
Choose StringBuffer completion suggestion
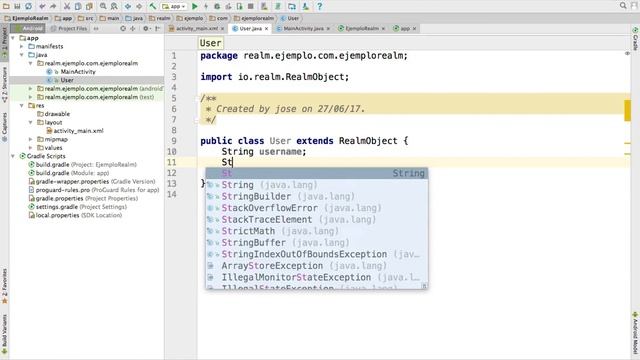(317, 242)
